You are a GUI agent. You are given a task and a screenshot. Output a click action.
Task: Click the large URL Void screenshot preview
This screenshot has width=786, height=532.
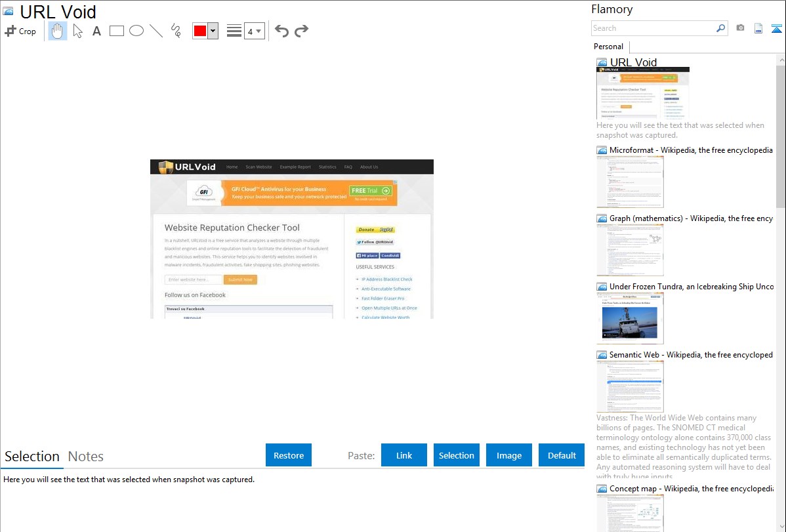point(292,239)
